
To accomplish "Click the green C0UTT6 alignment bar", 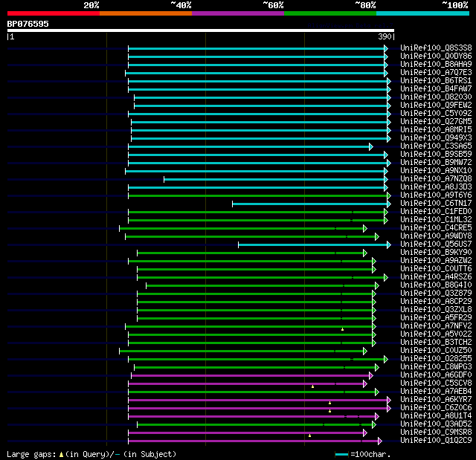I will click(x=257, y=269).
